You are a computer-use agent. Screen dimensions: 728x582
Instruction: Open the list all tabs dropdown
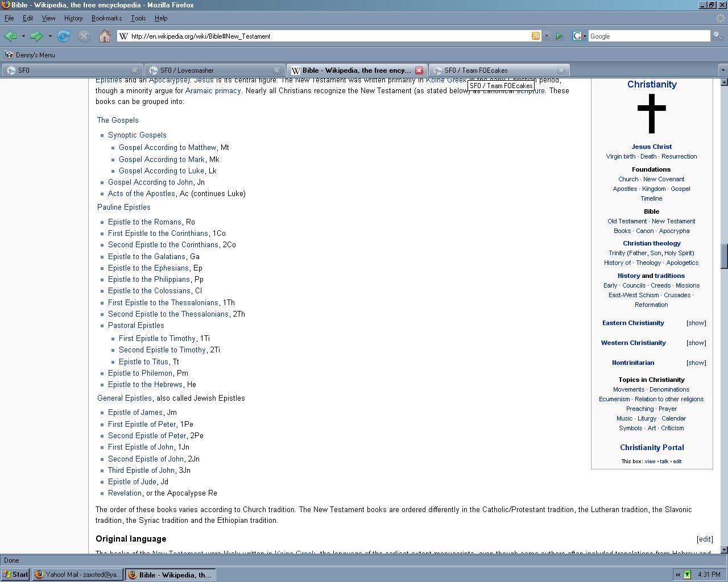722,70
